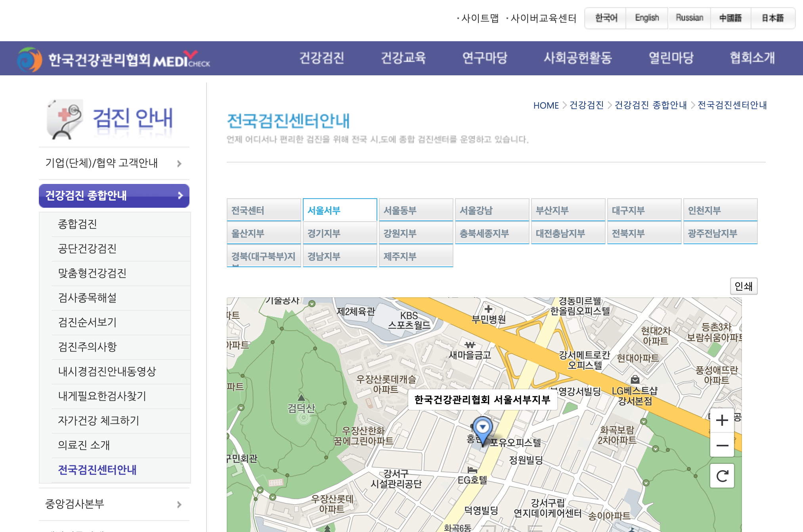This screenshot has height=532, width=803.
Task: Select the 서울강남 branch tab
Action: coord(492,210)
